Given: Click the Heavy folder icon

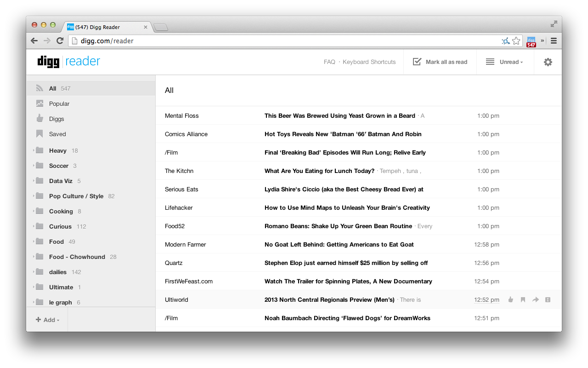Looking at the screenshot, I should (x=40, y=150).
